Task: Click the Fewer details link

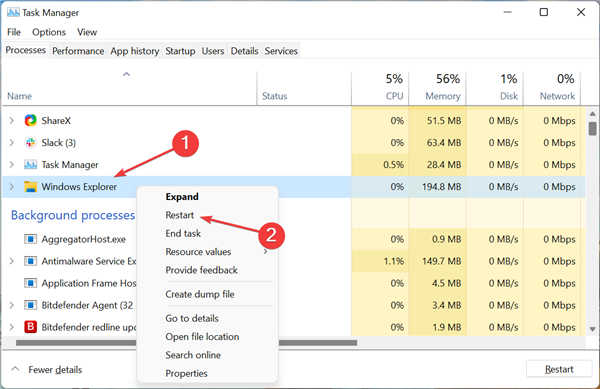Action: 55,369
